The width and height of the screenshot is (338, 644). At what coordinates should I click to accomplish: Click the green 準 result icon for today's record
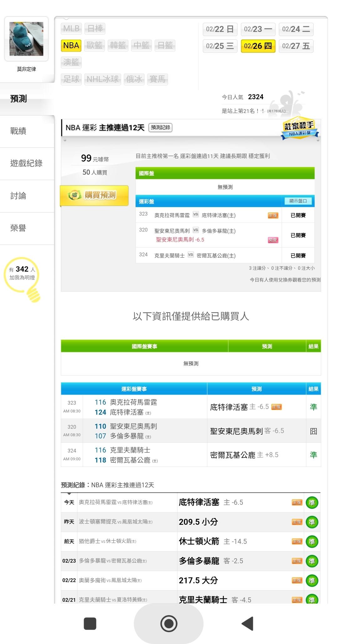pyautogui.click(x=312, y=503)
